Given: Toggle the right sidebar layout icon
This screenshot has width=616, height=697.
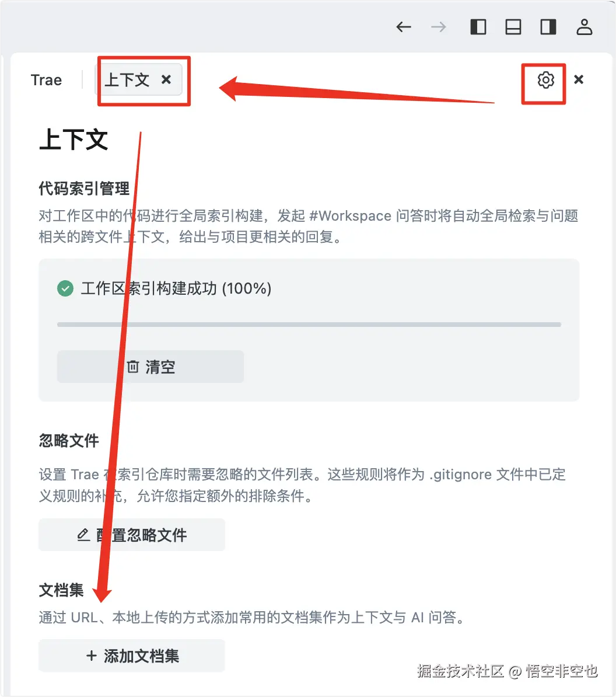Looking at the screenshot, I should (548, 27).
